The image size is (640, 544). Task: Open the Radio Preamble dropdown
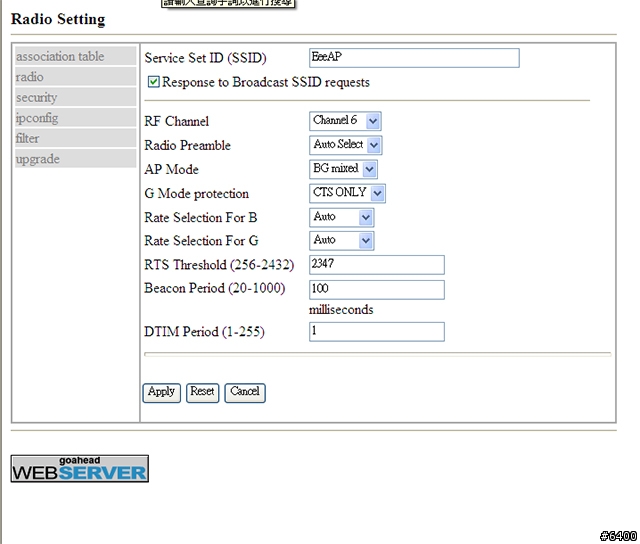point(346,145)
